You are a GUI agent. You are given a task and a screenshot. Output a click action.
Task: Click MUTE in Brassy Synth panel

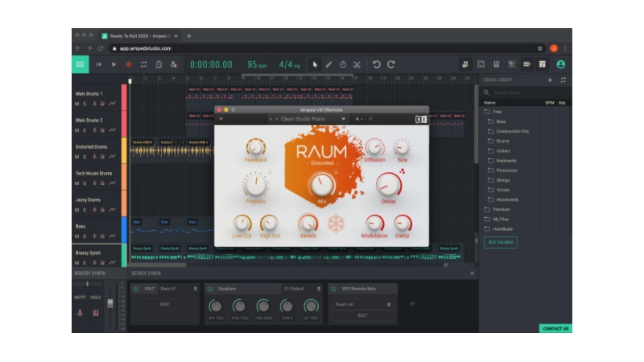[x=80, y=297]
